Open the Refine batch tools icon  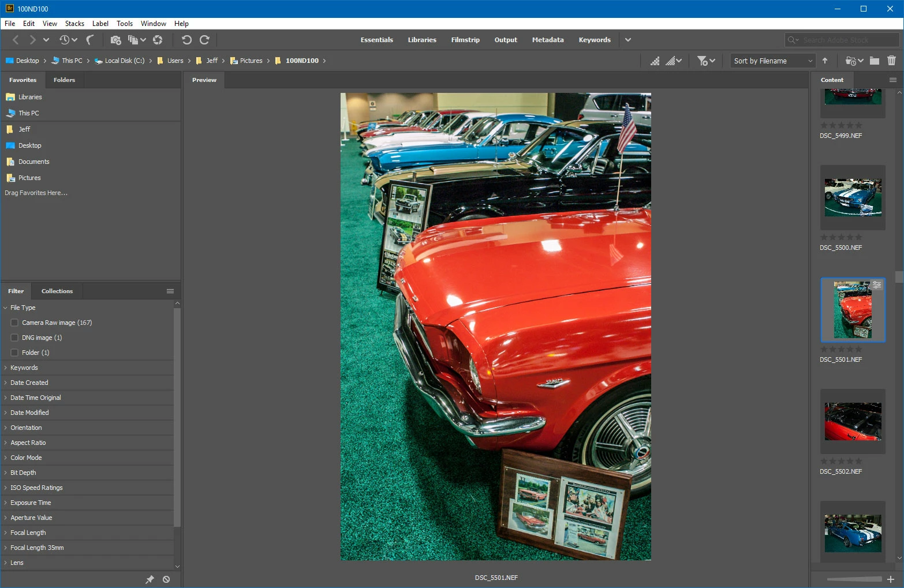(x=136, y=40)
